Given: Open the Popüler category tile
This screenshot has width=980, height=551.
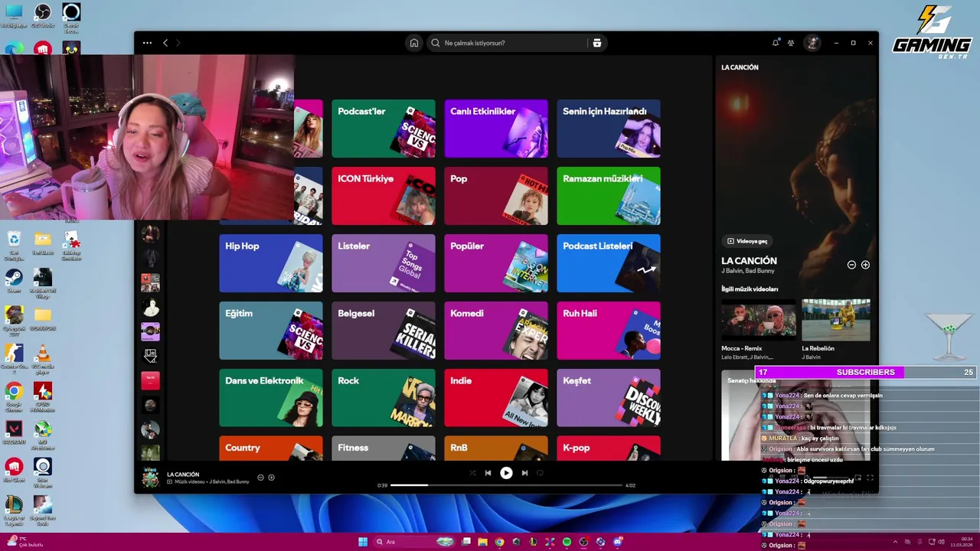Looking at the screenshot, I should (x=496, y=263).
